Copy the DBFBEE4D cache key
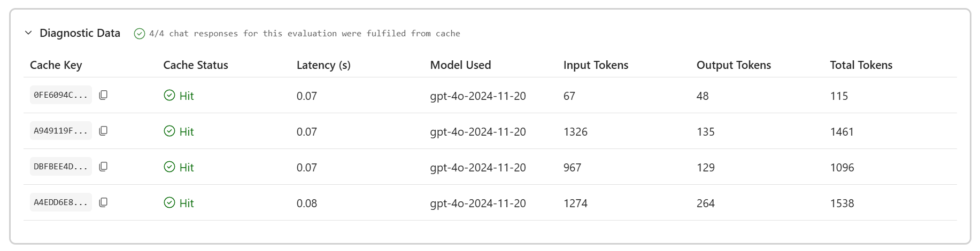The image size is (980, 251). (103, 167)
